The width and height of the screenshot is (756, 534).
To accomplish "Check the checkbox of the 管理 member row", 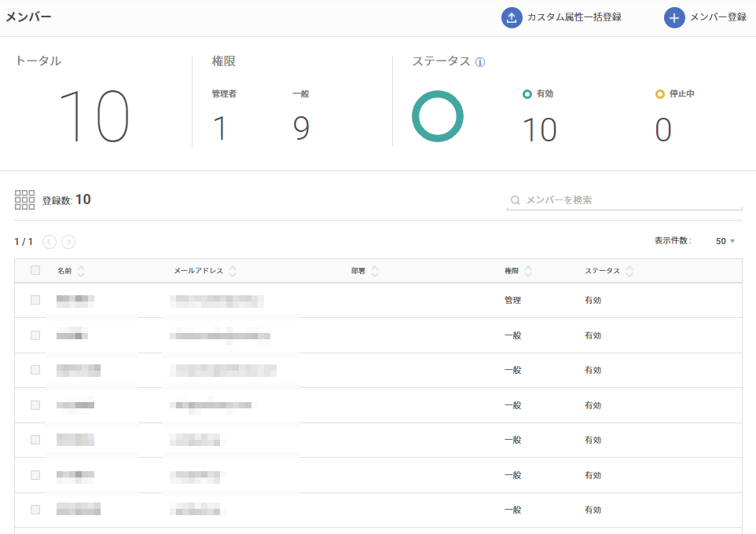I will pyautogui.click(x=35, y=300).
